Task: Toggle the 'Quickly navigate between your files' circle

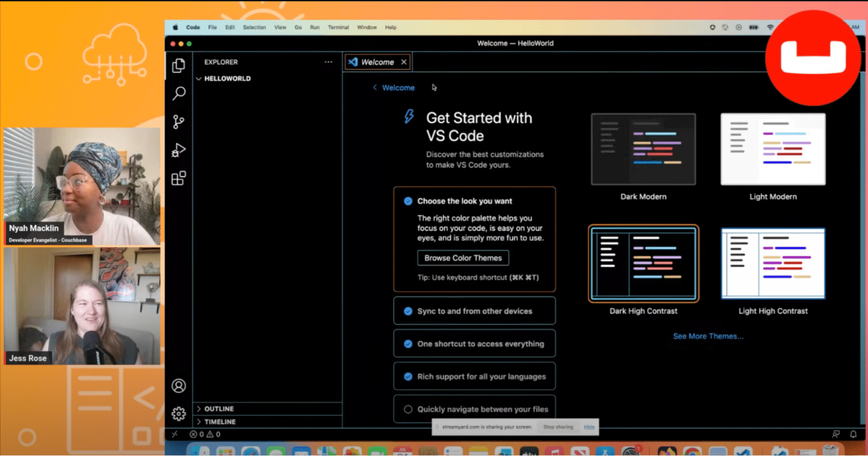Action: (x=408, y=409)
